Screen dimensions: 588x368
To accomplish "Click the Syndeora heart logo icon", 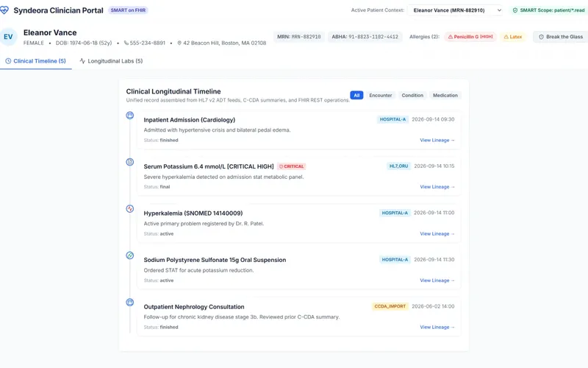I will pyautogui.click(x=4, y=10).
